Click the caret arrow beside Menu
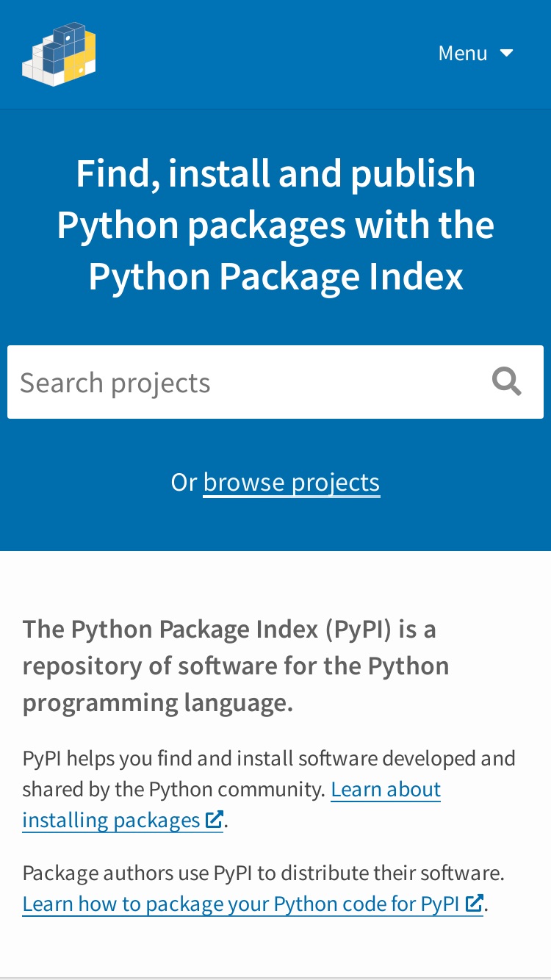Screen dimensions: 551x980 (506, 53)
